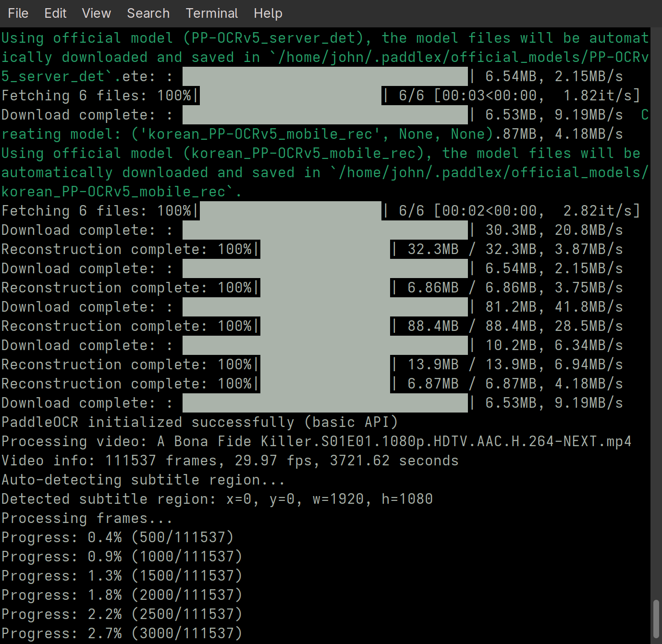
Task: Click the 'Processing frames...' line
Action: pyautogui.click(x=87, y=518)
